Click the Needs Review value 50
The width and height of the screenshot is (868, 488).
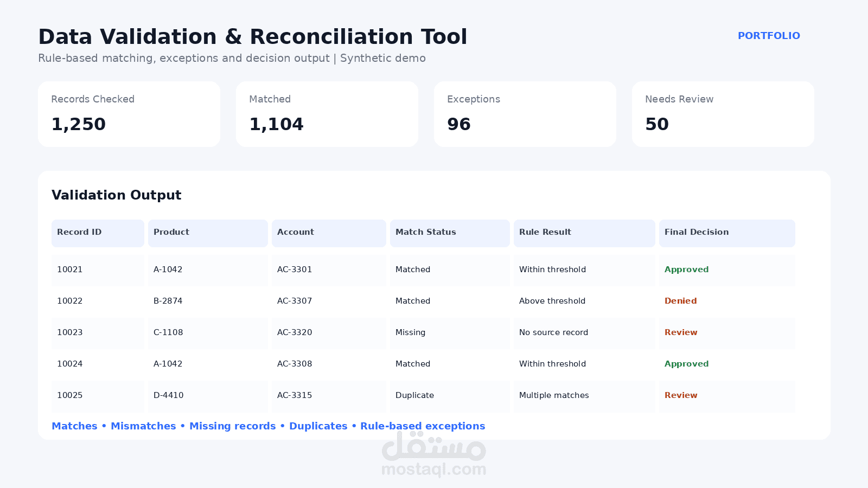(657, 124)
